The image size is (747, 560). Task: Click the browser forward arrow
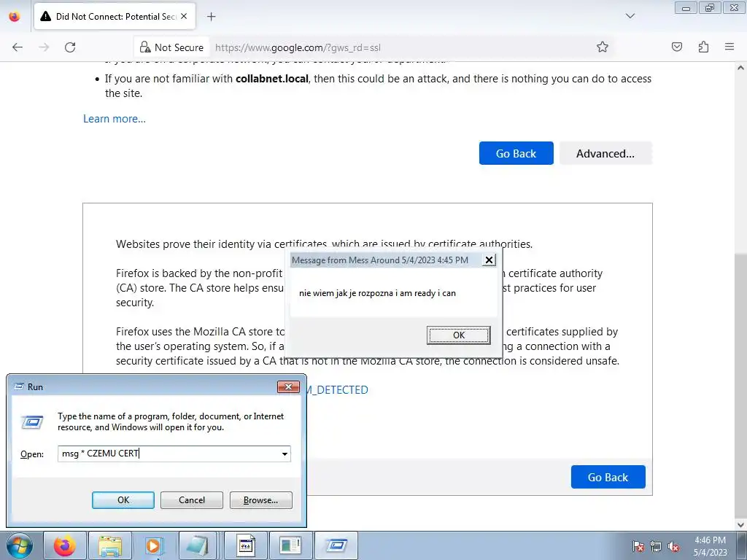[44, 47]
